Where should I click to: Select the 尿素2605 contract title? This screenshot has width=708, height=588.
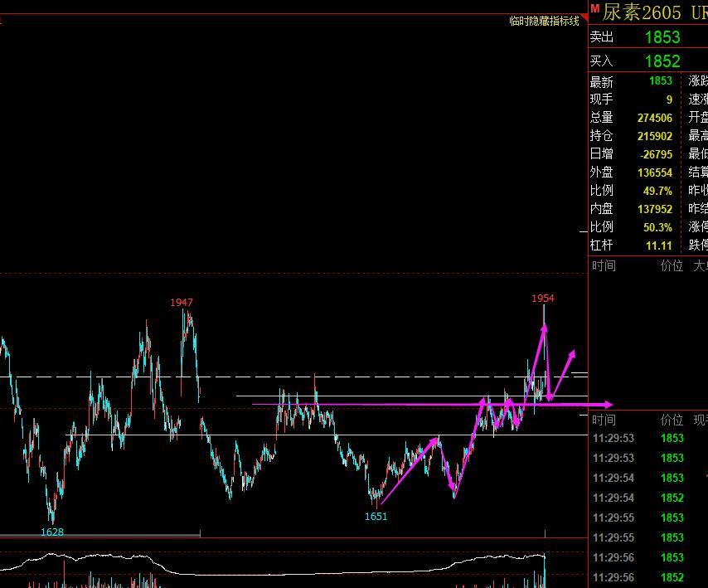641,12
